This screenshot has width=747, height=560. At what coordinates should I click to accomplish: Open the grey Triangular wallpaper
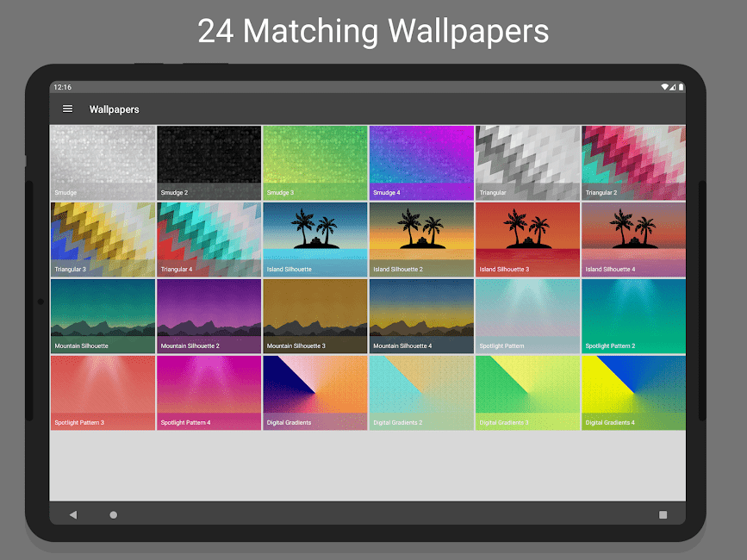[x=528, y=163]
